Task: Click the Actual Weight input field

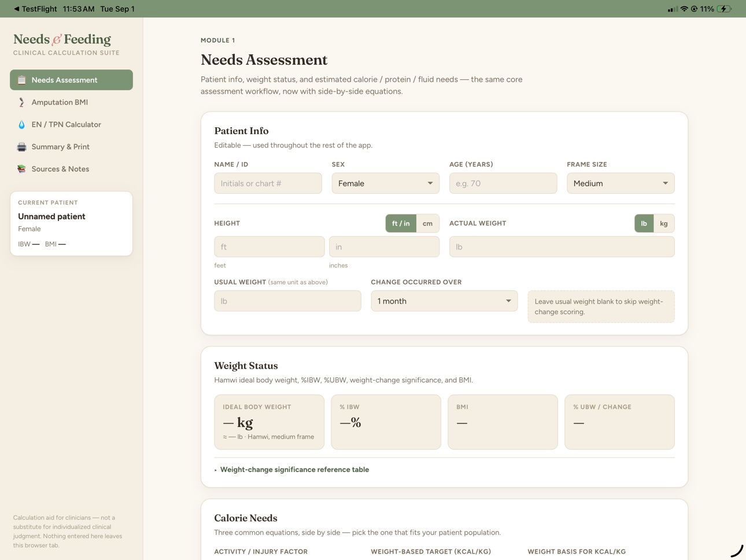Action: (x=562, y=247)
